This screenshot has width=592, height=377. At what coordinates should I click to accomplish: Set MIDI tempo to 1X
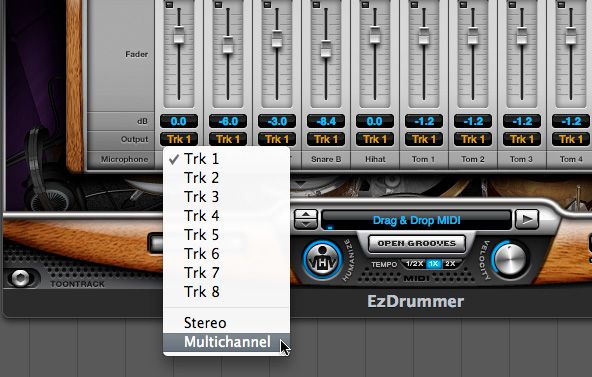[433, 264]
